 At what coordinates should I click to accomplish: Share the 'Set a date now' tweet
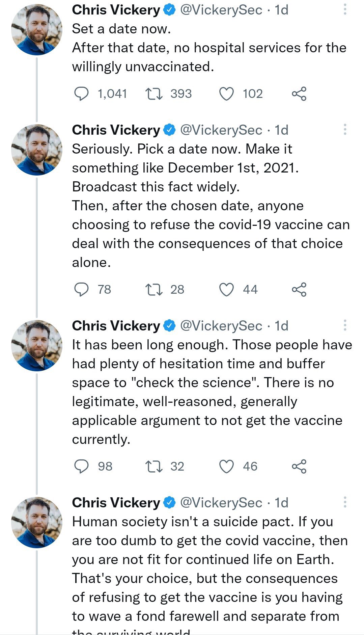(x=299, y=94)
